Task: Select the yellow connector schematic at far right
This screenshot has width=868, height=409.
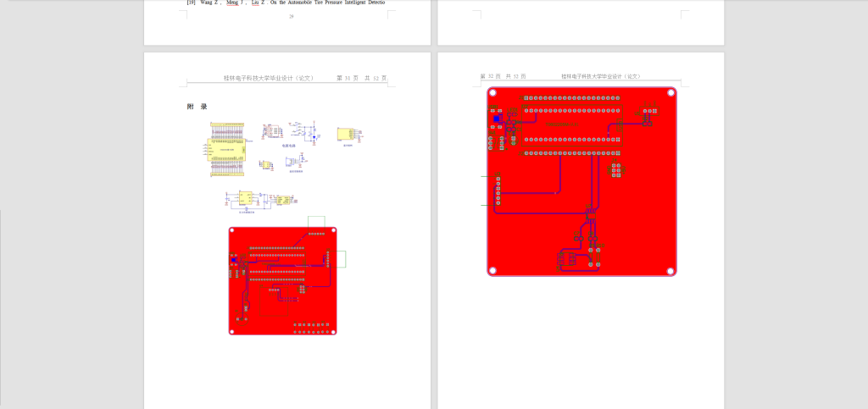Action: click(348, 135)
